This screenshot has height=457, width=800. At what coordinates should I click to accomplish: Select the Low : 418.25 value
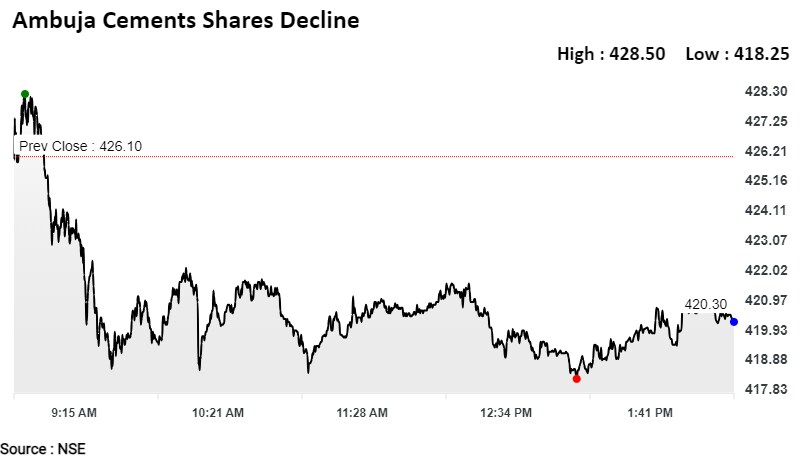pos(735,54)
